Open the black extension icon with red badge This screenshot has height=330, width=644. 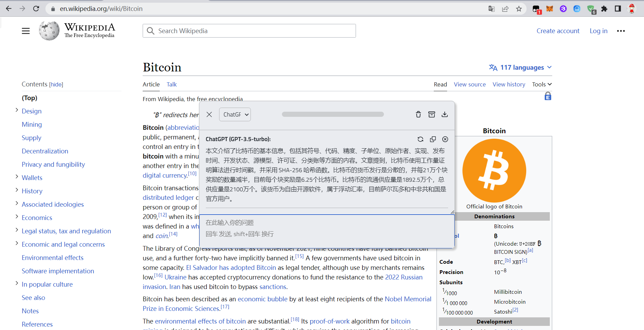[x=536, y=10]
